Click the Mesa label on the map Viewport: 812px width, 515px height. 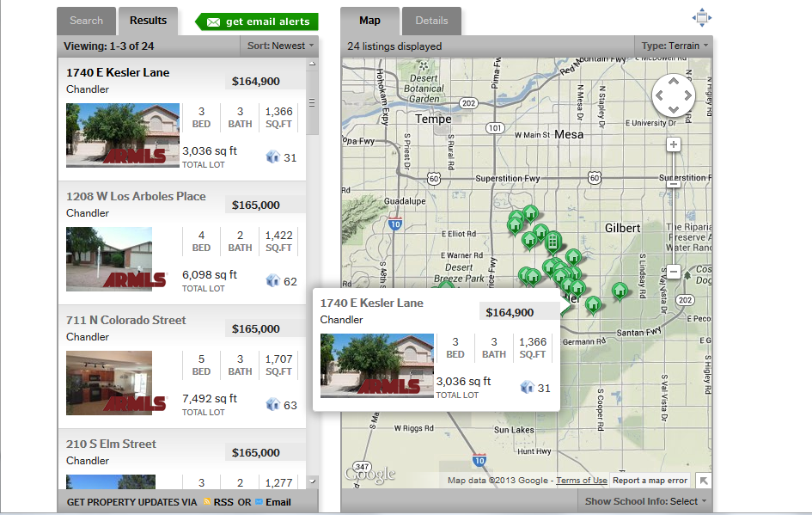click(x=569, y=134)
